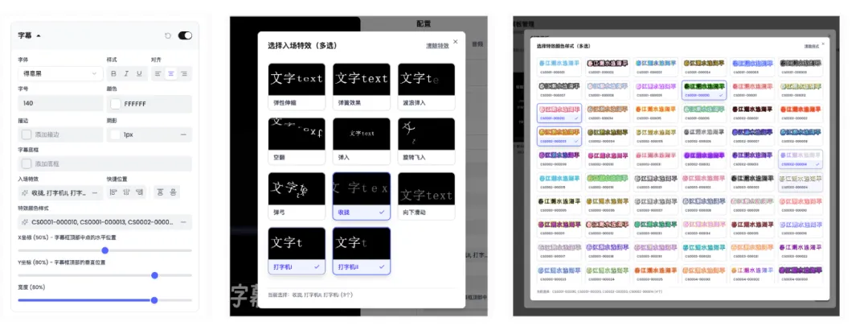
Task: Check the 添加底框 checkbox
Action: click(x=26, y=164)
